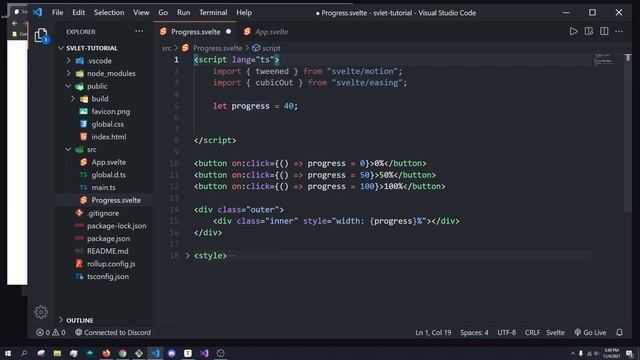Open the Manage gear icon

coord(41,312)
